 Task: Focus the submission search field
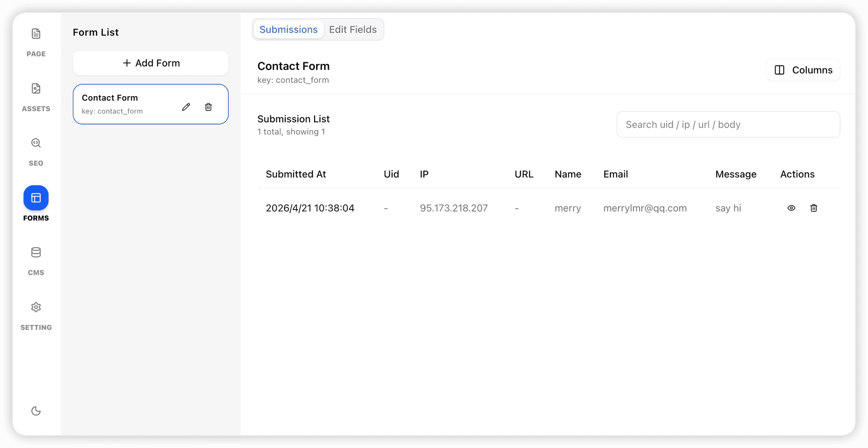728,124
